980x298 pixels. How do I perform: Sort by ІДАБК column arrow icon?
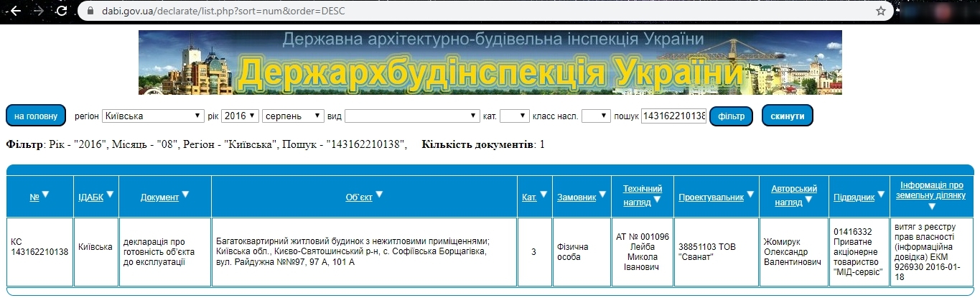[110, 194]
